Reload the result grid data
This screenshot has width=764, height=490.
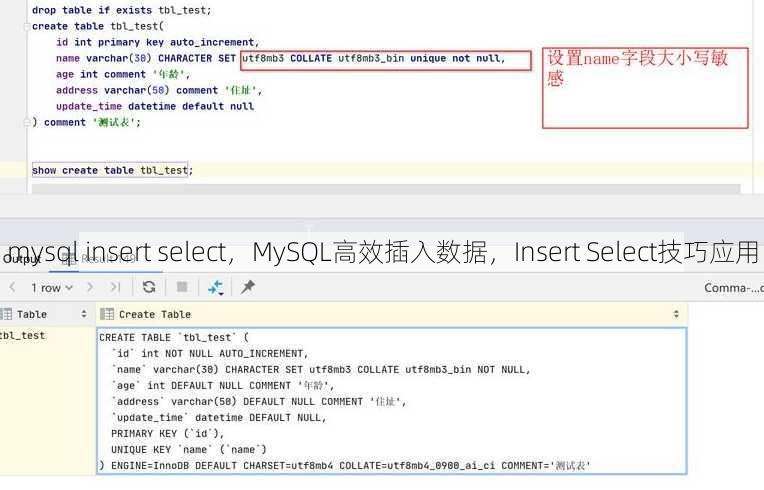[x=149, y=287]
